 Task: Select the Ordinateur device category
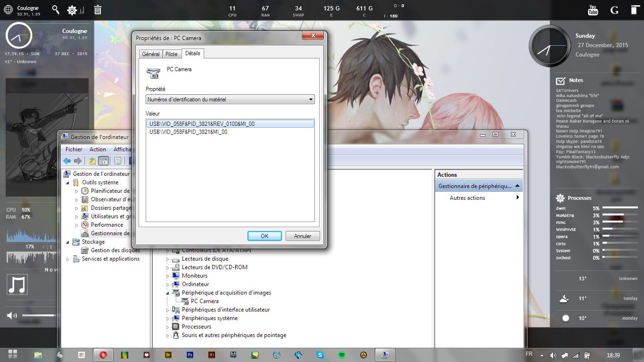(x=195, y=284)
